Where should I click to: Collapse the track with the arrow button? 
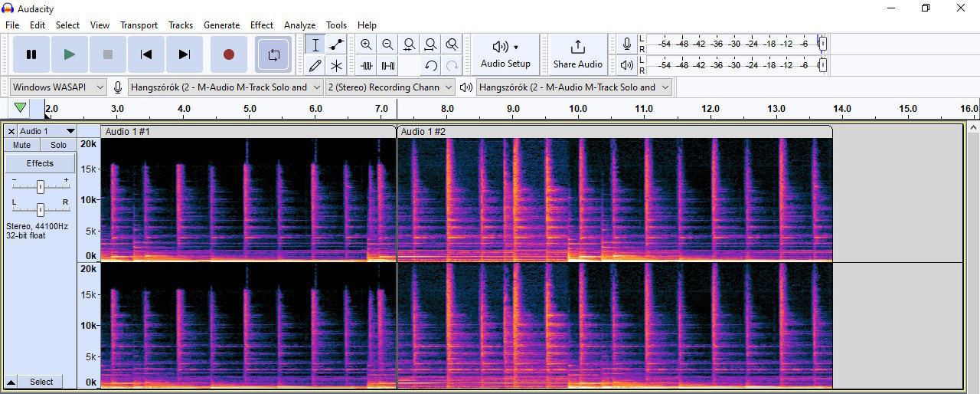11,382
